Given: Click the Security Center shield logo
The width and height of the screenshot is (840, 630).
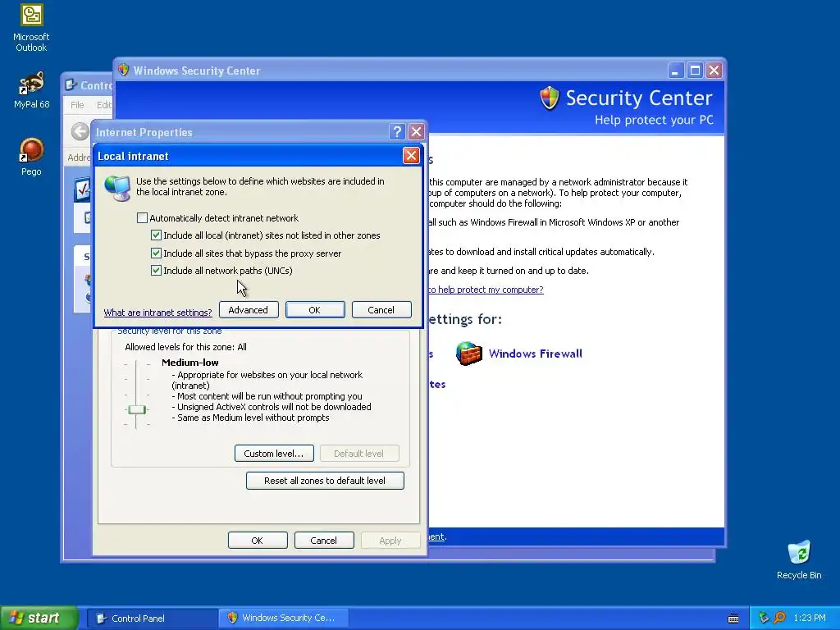Looking at the screenshot, I should pos(549,98).
